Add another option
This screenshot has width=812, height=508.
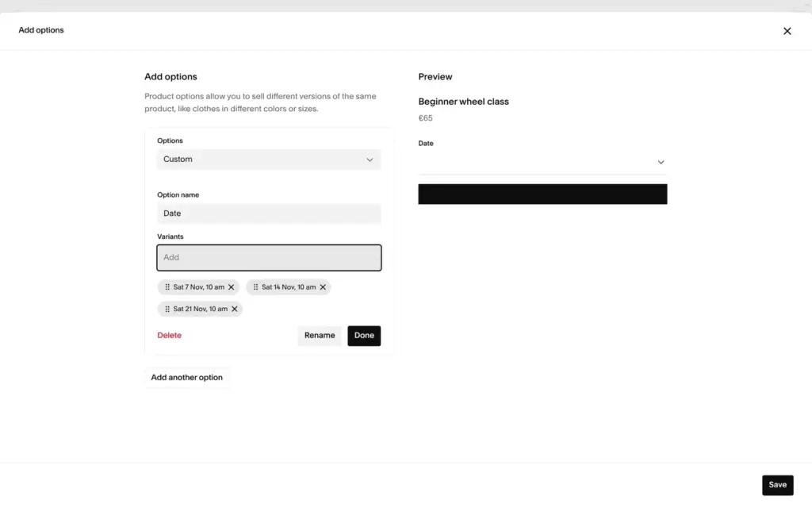tap(187, 377)
